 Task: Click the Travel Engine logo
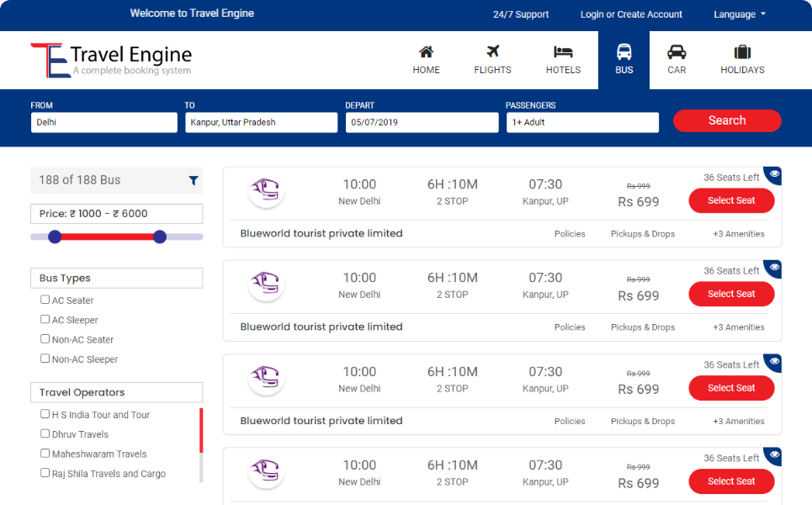(x=111, y=60)
